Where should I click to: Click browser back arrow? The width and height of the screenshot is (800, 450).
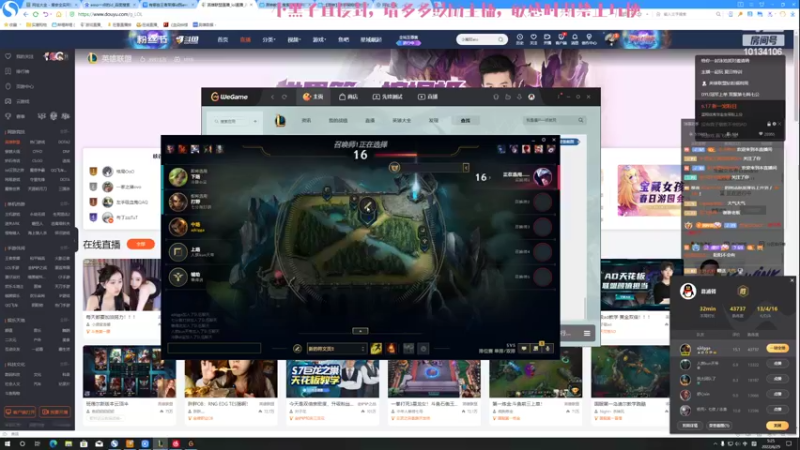25,14
